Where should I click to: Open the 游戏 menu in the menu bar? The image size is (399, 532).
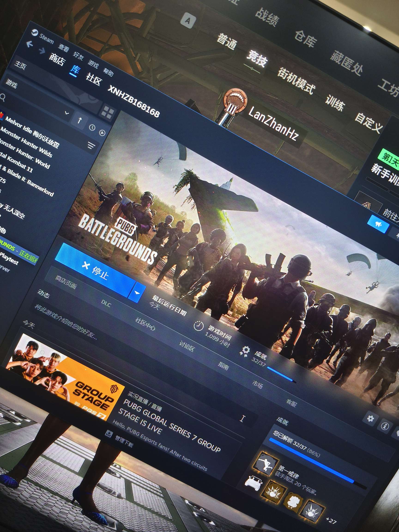pos(93,64)
